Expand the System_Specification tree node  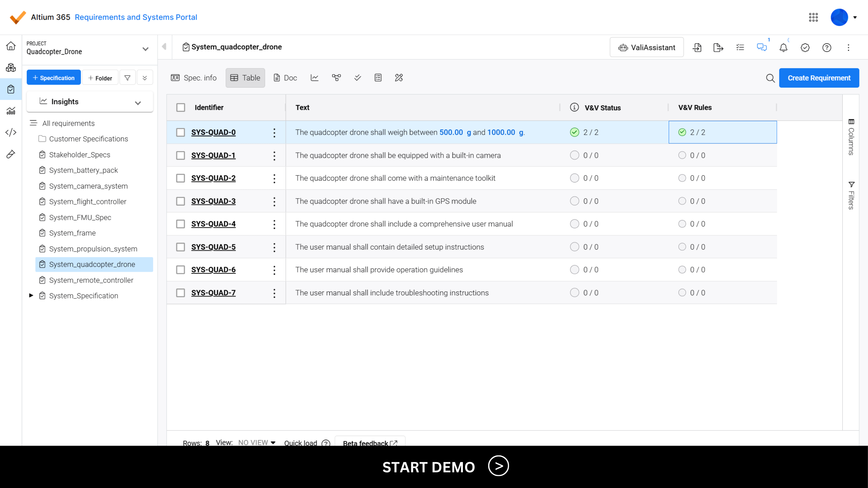point(31,295)
